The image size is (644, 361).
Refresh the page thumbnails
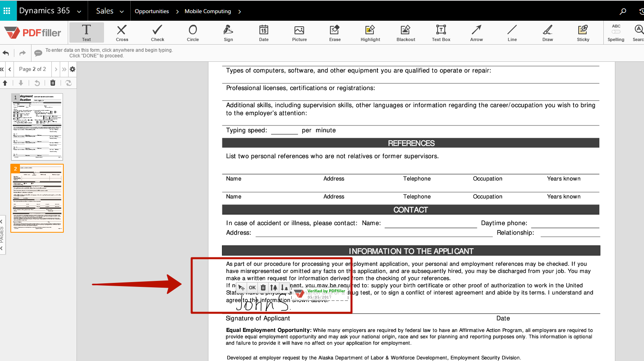tap(69, 83)
